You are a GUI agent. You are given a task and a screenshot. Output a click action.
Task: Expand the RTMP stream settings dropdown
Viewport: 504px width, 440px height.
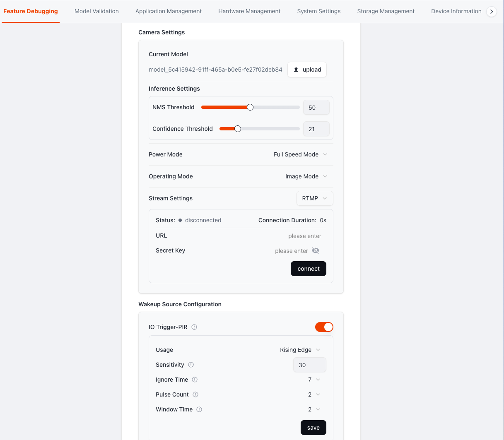(314, 198)
